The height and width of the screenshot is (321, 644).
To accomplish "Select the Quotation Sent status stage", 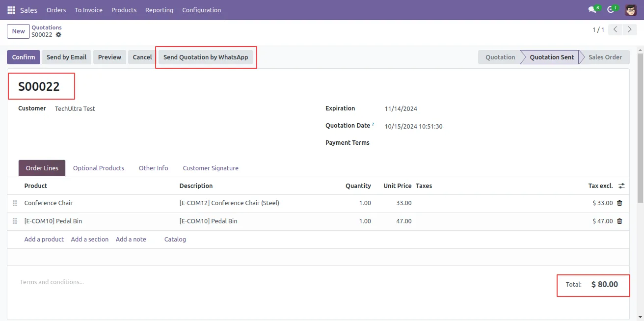I will coord(552,57).
